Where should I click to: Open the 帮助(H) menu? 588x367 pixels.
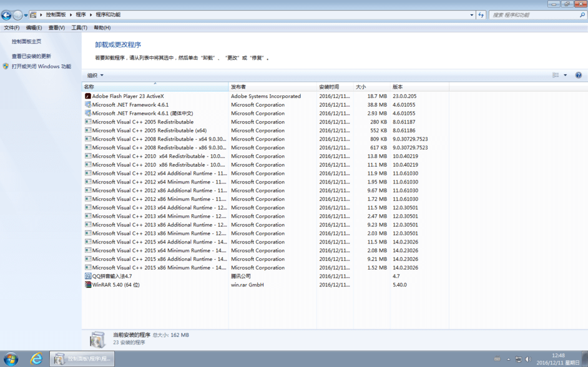click(x=102, y=27)
